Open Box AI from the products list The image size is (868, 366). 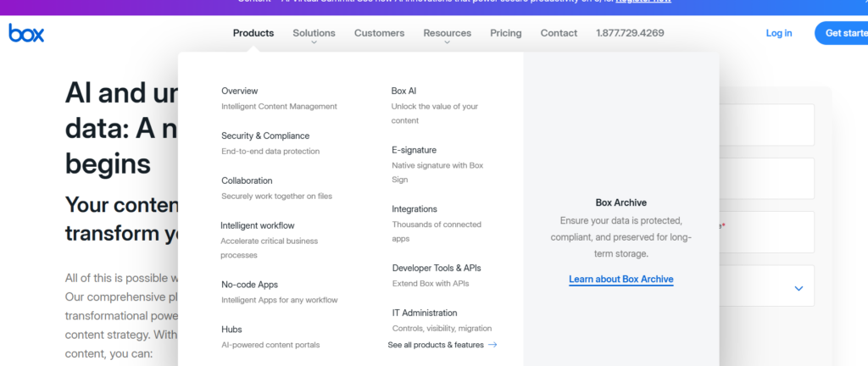click(x=403, y=91)
